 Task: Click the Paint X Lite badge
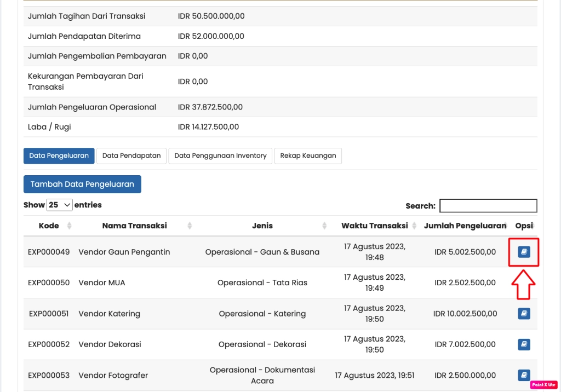(543, 384)
